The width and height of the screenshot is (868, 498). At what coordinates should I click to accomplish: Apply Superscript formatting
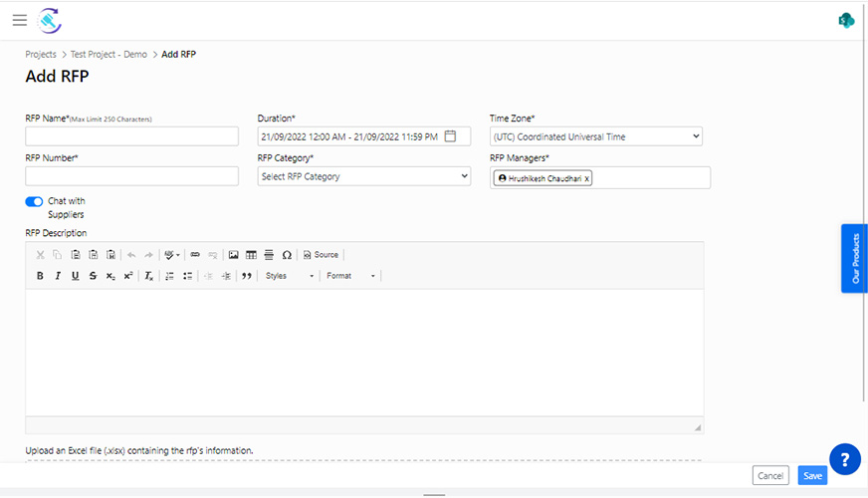128,276
